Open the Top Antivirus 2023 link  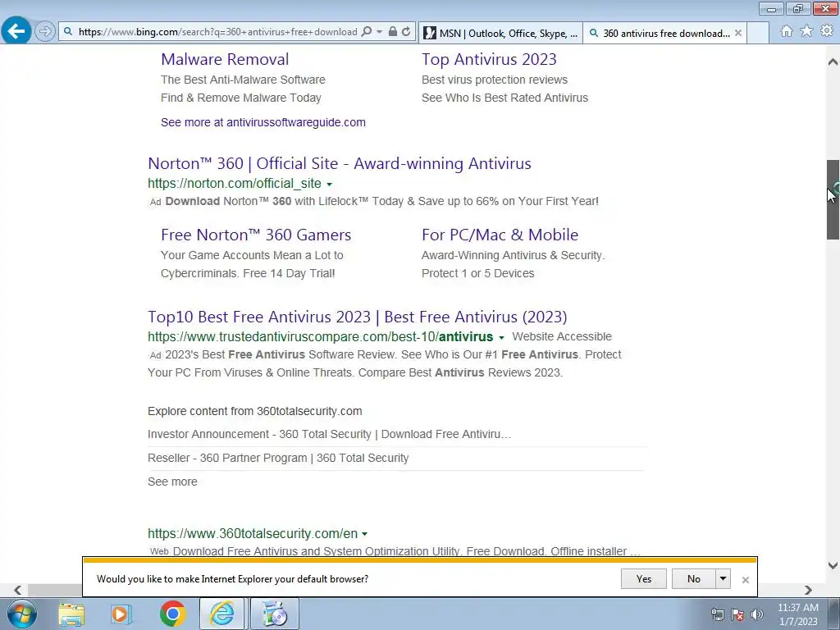(x=489, y=59)
